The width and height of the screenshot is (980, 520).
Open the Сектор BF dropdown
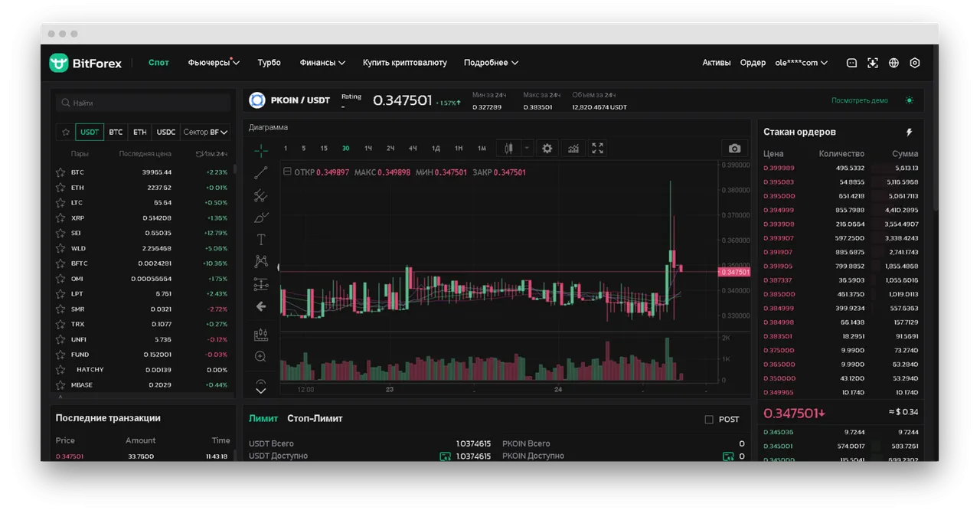tap(205, 132)
